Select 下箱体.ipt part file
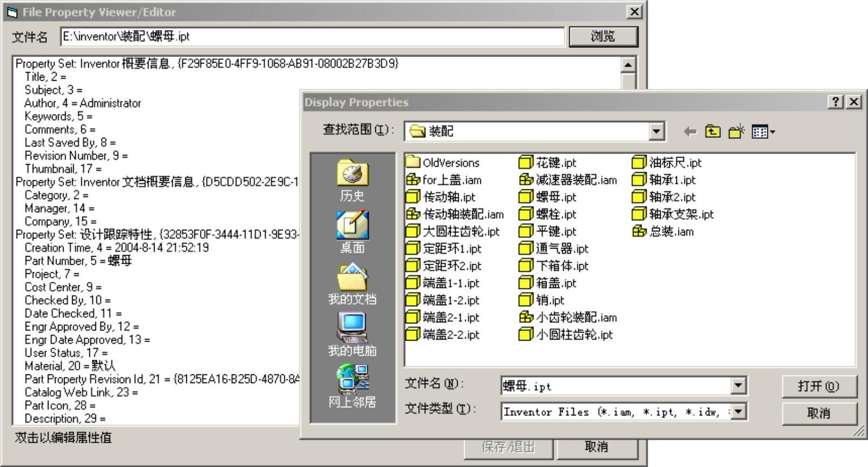 click(x=554, y=266)
